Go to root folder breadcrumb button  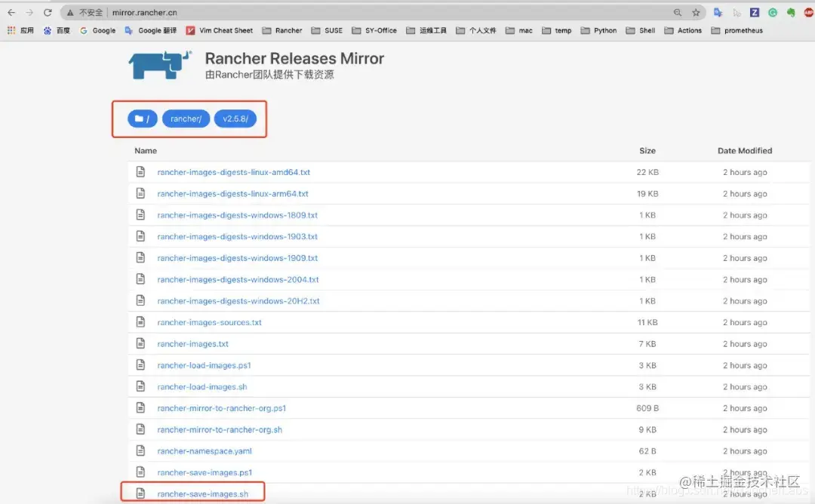143,118
